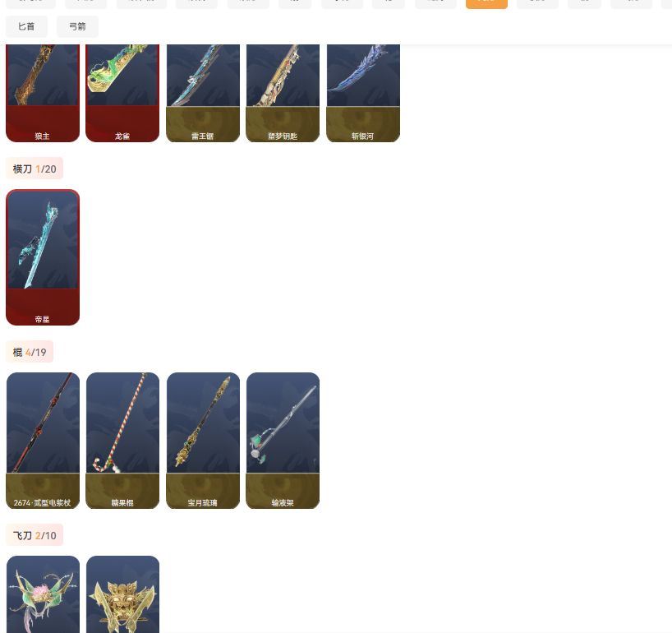Open the lotus butterfly flying knife card
672x633 pixels.
43,594
